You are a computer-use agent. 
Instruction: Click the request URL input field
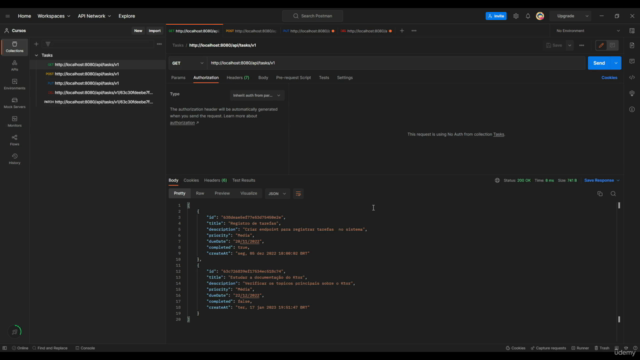click(x=396, y=63)
